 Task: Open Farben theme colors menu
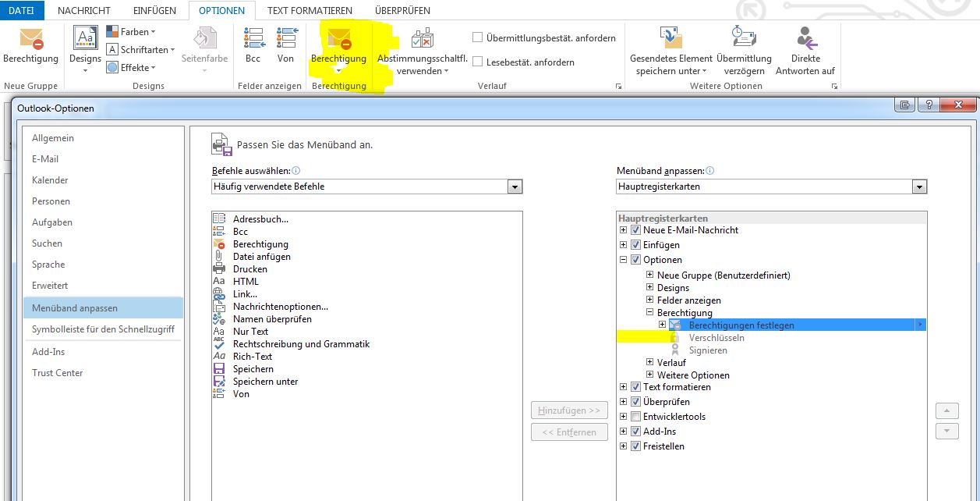(x=131, y=32)
